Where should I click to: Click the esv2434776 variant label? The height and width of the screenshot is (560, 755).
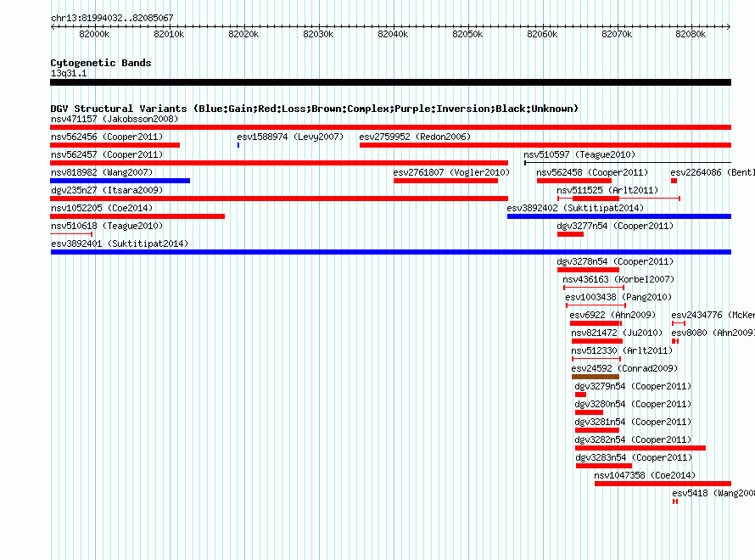pyautogui.click(x=713, y=315)
